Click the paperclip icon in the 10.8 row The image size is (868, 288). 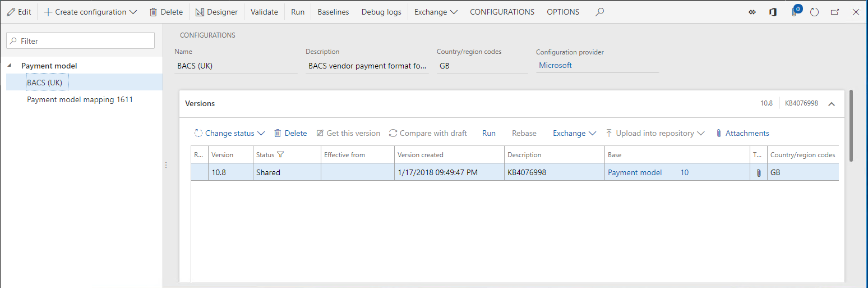tap(759, 173)
